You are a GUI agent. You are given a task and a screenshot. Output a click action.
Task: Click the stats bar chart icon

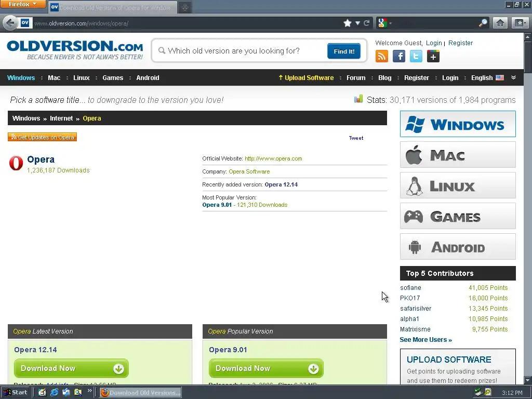(358, 99)
